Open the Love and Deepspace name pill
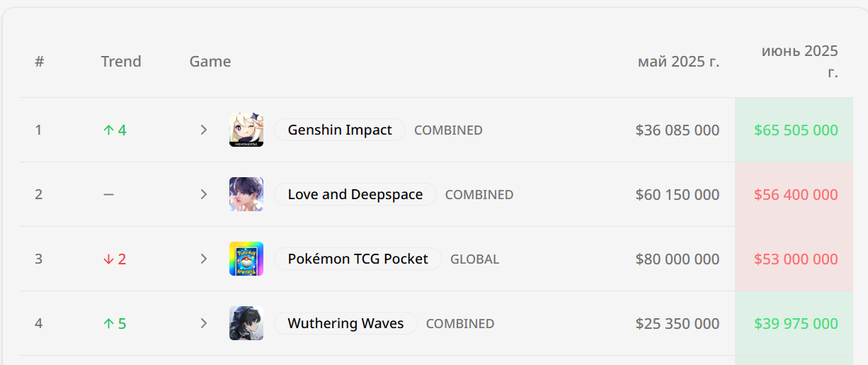 355,194
